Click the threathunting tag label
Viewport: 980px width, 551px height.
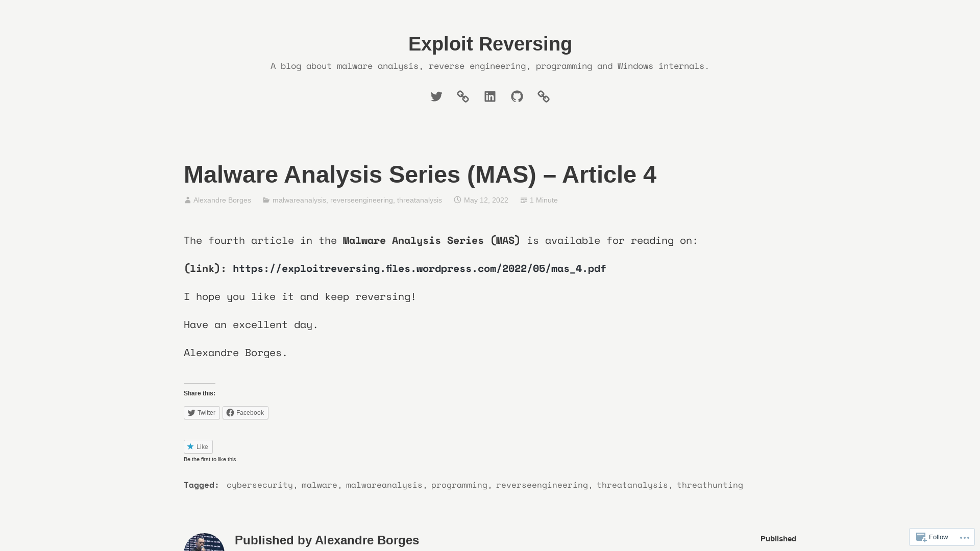click(710, 484)
